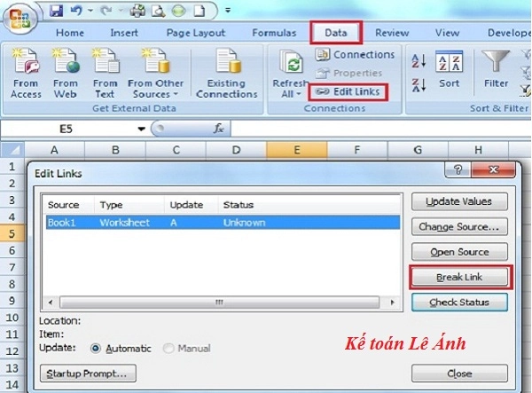
Task: Open the Name Box dropdown arrow
Action: (x=140, y=129)
